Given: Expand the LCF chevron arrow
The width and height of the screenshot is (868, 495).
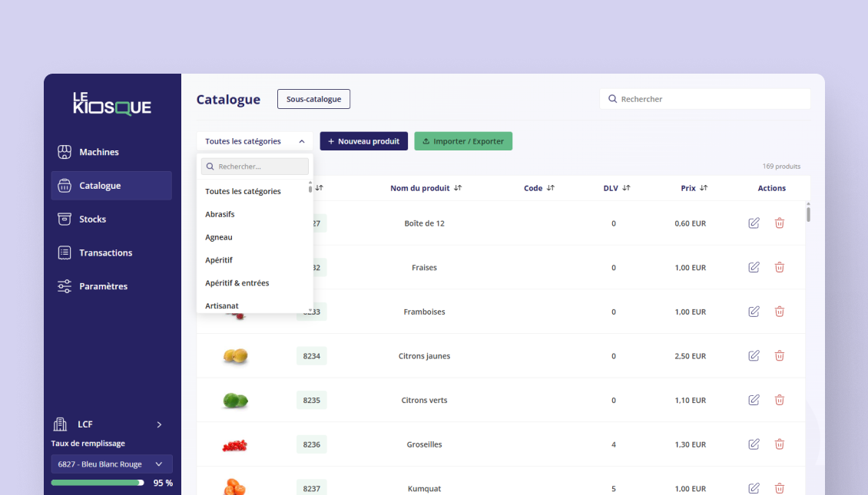Looking at the screenshot, I should point(160,424).
